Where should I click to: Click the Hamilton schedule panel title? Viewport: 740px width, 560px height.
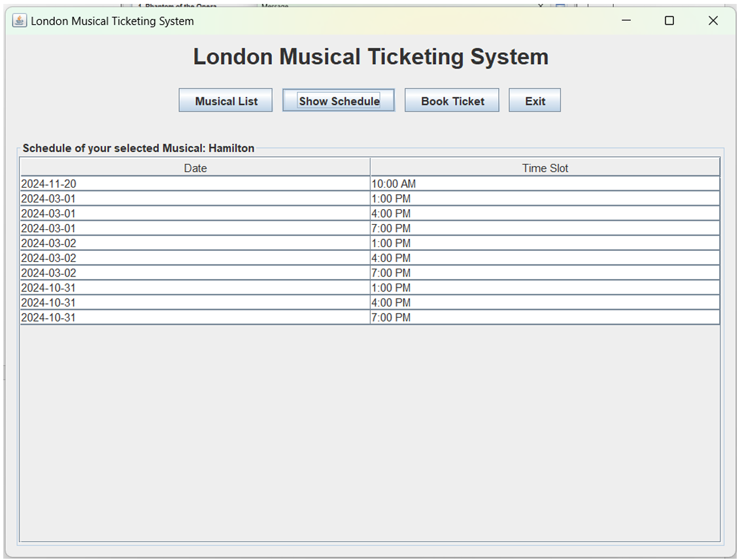click(138, 148)
